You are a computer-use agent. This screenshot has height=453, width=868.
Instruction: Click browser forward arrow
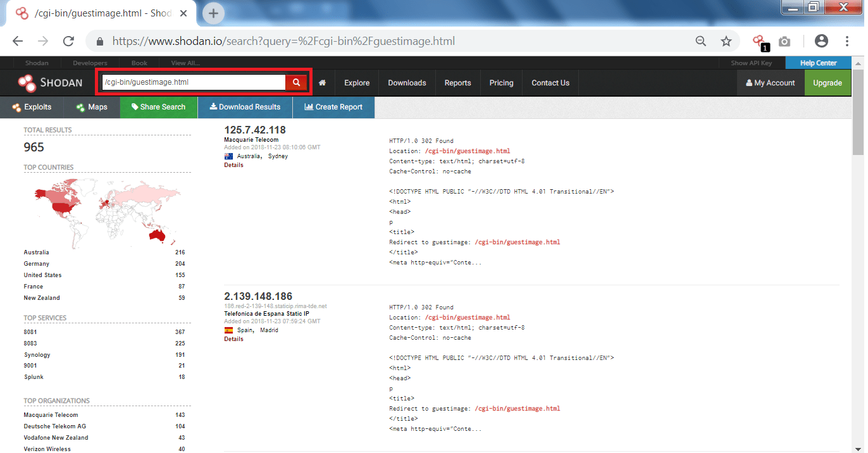click(43, 41)
